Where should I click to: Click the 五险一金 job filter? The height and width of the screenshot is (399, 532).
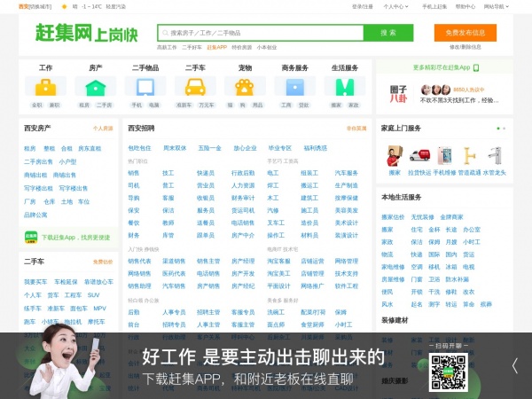(x=209, y=148)
